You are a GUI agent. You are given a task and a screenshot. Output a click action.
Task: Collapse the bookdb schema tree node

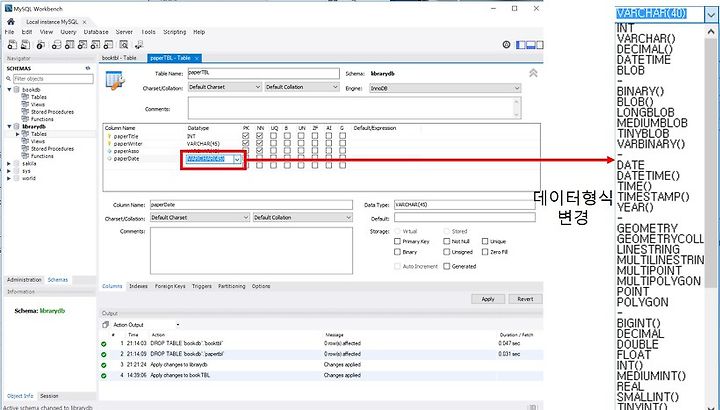tap(10, 90)
